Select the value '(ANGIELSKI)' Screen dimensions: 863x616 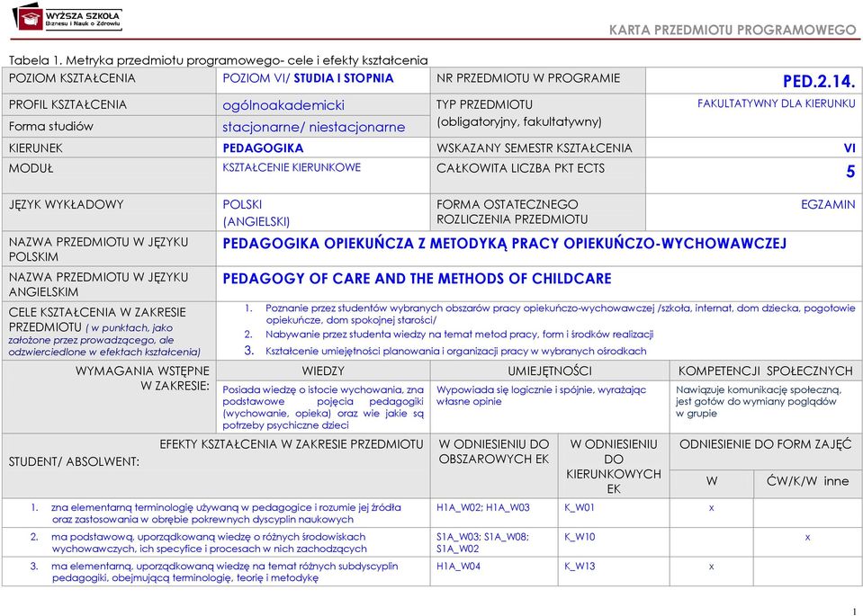[256, 221]
